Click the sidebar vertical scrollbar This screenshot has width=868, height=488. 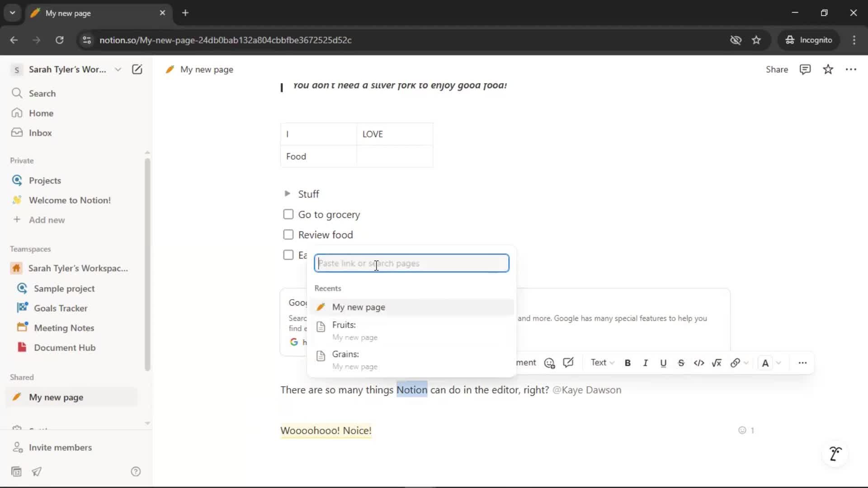tap(147, 264)
